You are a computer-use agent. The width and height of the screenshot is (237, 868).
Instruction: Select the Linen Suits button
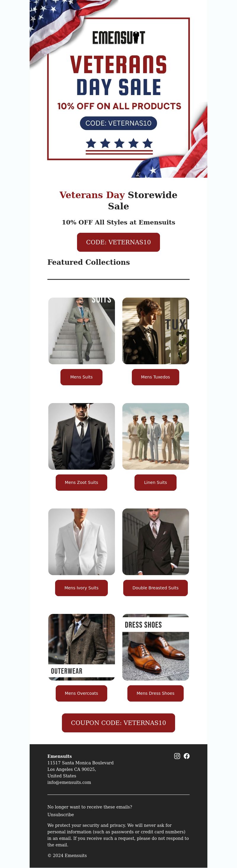[x=156, y=482]
